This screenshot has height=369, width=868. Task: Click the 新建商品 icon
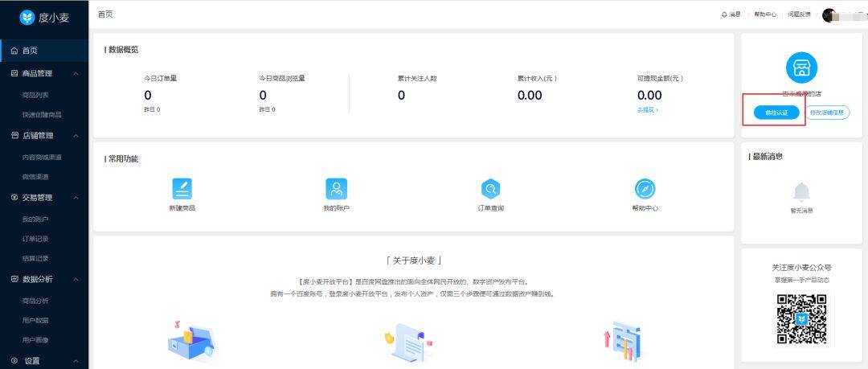(182, 189)
